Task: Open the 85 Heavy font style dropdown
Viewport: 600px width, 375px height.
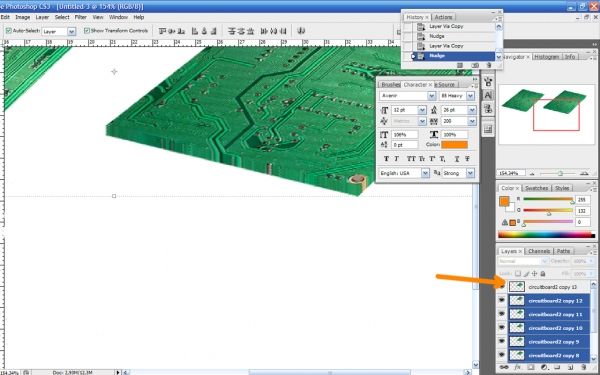Action: point(471,96)
